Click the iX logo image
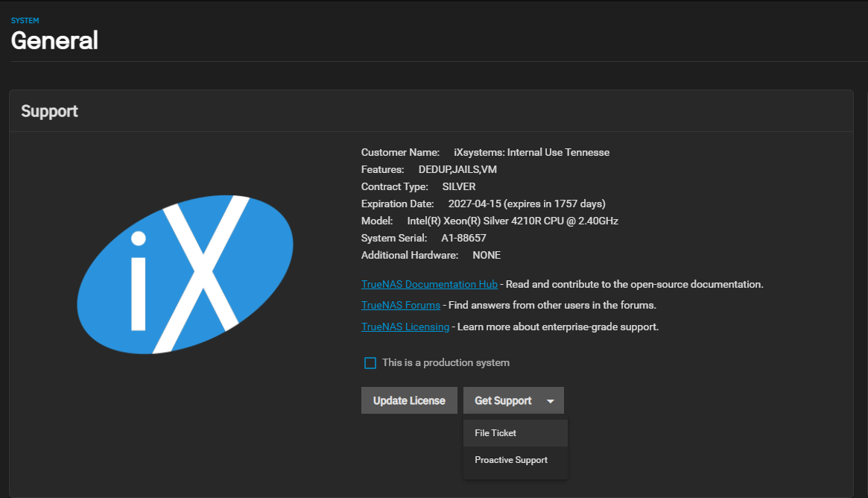The image size is (868, 498). click(x=185, y=274)
